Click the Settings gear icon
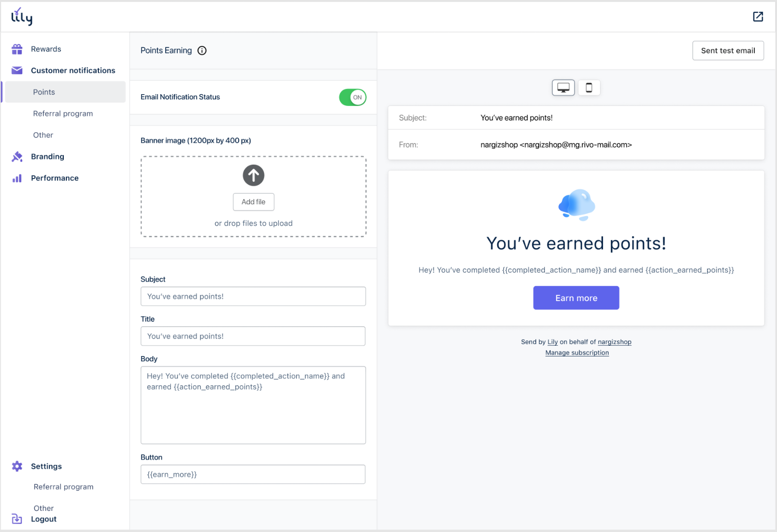 point(17,466)
